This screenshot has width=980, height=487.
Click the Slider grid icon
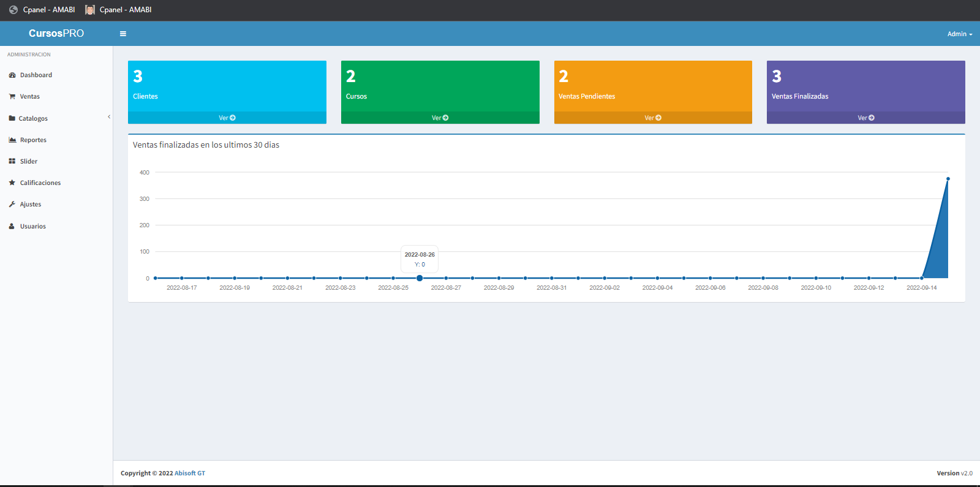click(x=12, y=162)
